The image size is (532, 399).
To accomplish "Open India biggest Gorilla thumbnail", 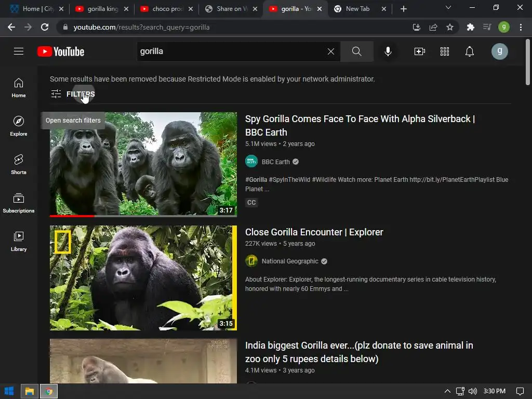I will (143, 361).
